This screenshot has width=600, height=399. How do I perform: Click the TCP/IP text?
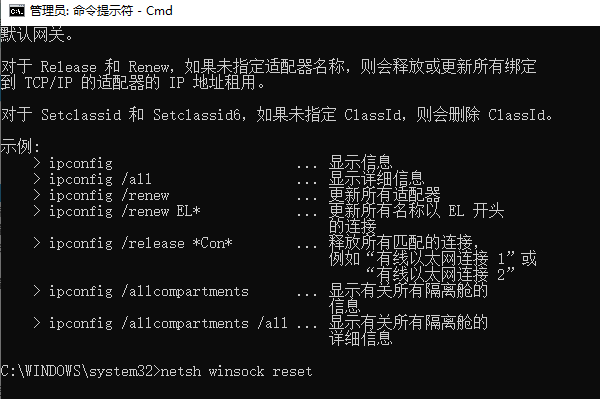pos(49,83)
